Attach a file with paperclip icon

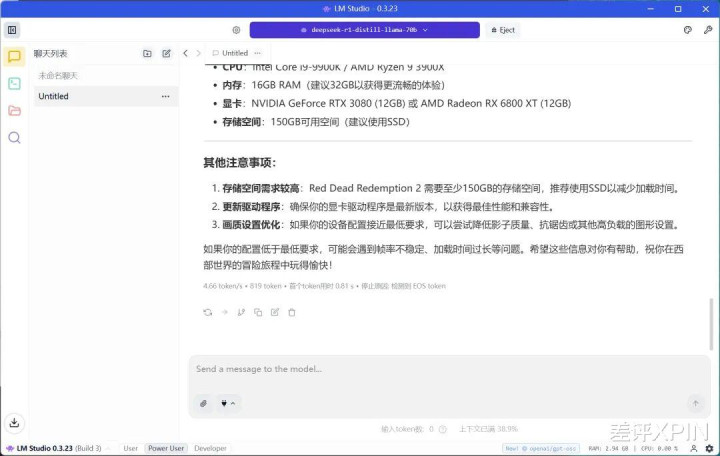(x=203, y=403)
